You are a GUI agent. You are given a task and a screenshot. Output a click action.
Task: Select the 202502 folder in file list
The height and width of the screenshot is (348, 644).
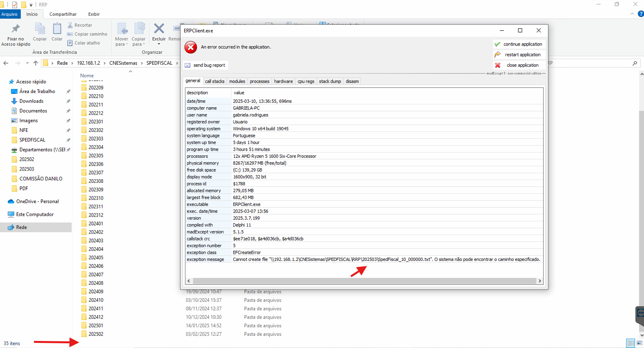pos(96,334)
